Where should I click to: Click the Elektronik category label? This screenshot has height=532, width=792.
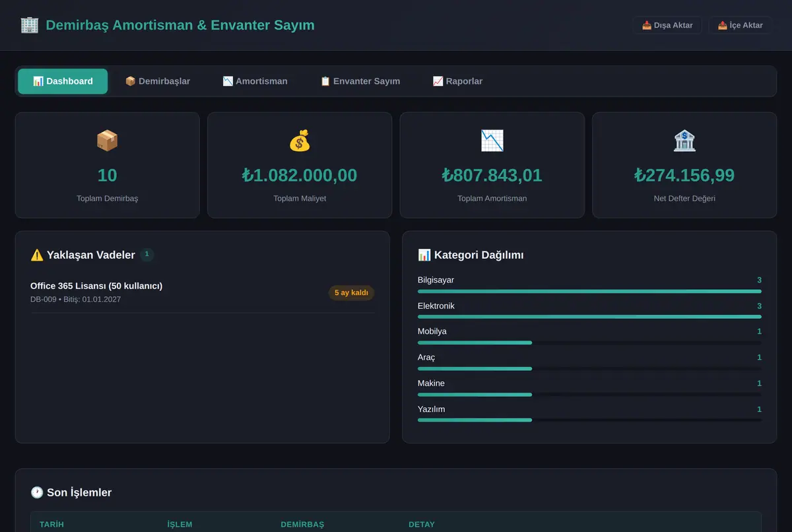click(x=436, y=306)
